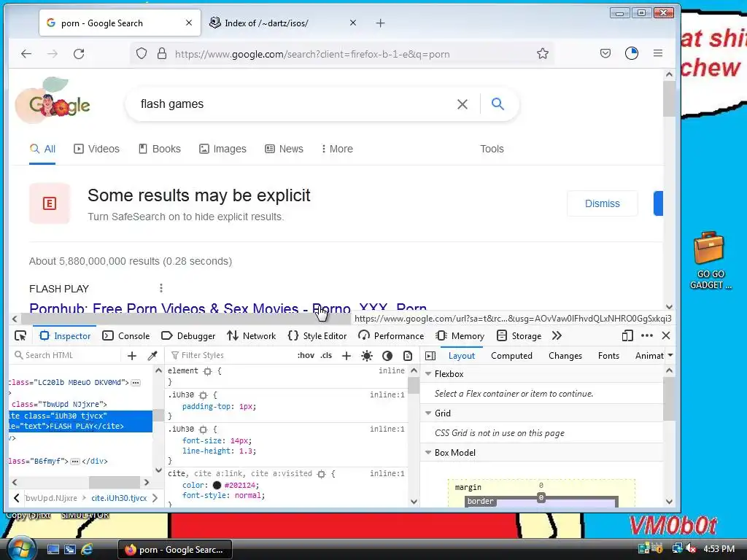This screenshot has height=560, width=747.
Task: Toggle the .cls class panel
Action: (326, 355)
